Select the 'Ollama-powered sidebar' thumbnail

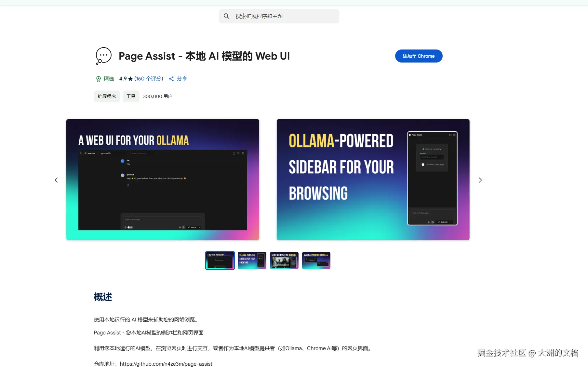(x=252, y=261)
